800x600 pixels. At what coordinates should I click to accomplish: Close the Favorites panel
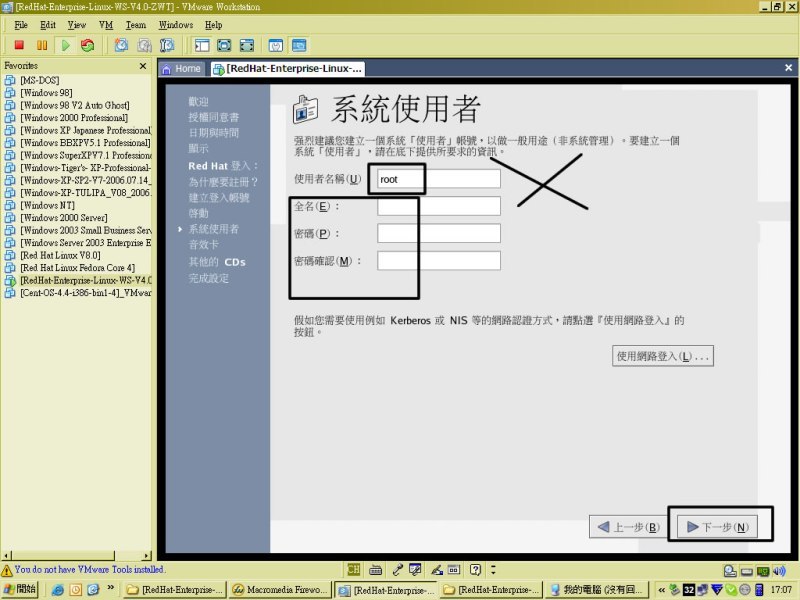(143, 66)
